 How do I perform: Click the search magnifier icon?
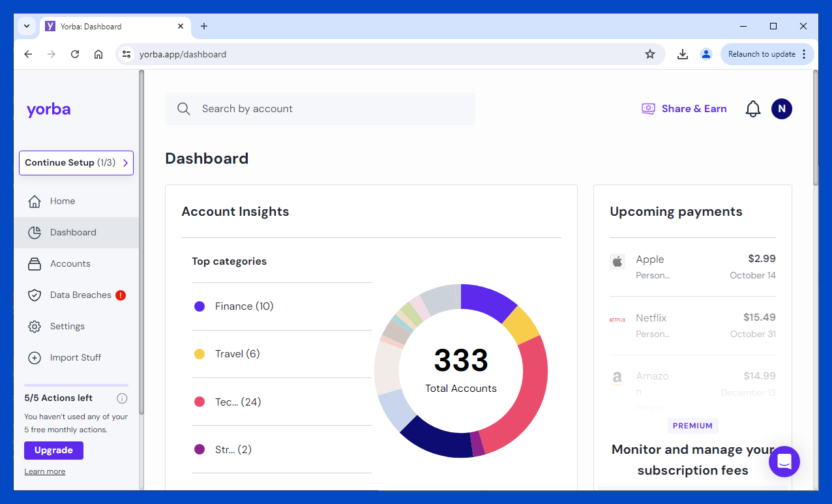click(184, 109)
